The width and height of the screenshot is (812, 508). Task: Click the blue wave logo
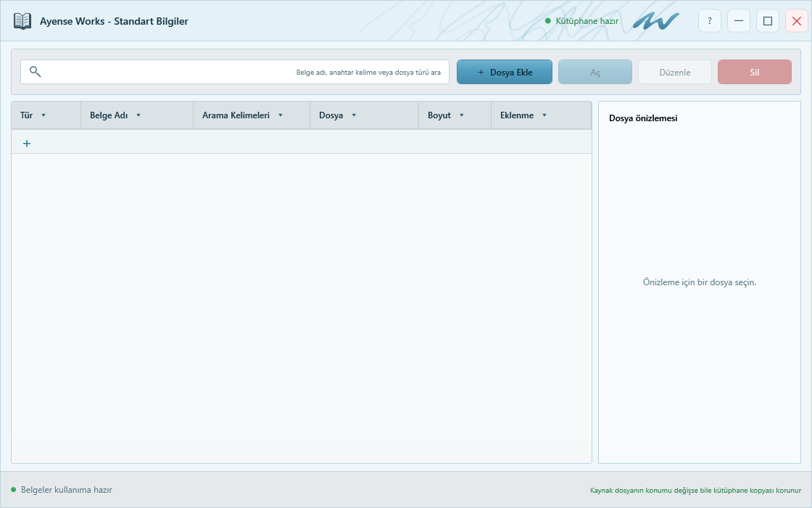click(x=655, y=21)
